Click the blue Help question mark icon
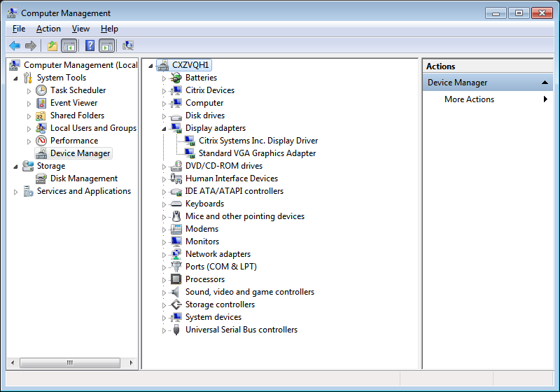This screenshot has width=560, height=392. pyautogui.click(x=90, y=45)
